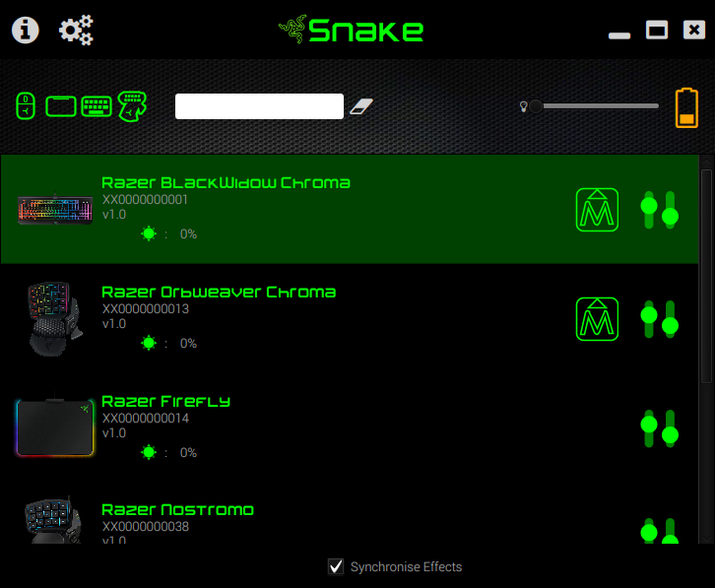
Task: Clear search with the eraser icon
Action: pos(361,106)
